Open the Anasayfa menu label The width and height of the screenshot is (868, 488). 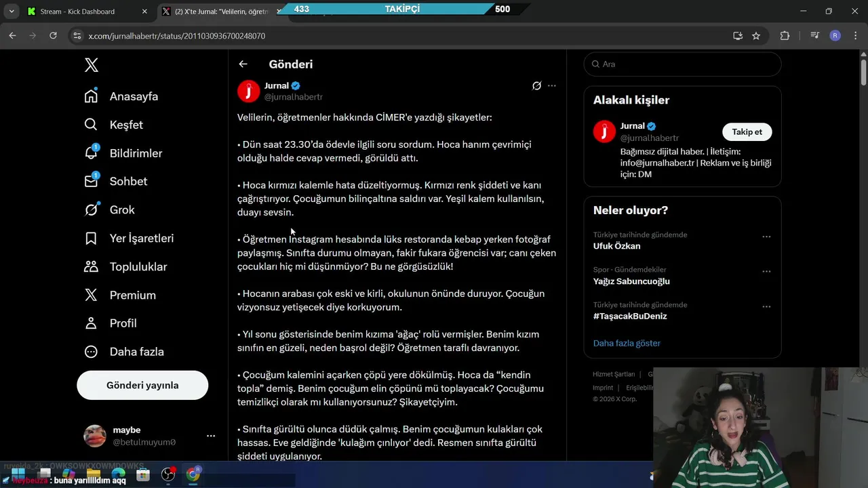point(134,96)
